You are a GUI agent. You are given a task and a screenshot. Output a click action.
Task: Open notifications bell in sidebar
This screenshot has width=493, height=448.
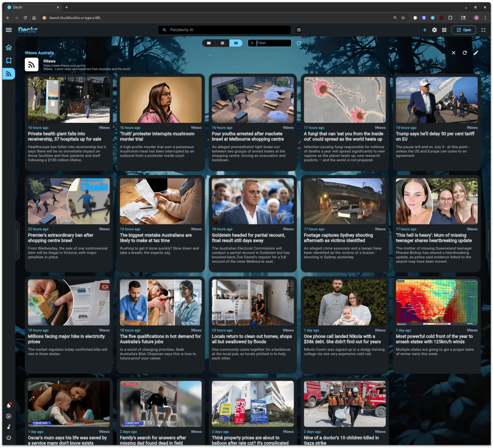tap(9, 405)
